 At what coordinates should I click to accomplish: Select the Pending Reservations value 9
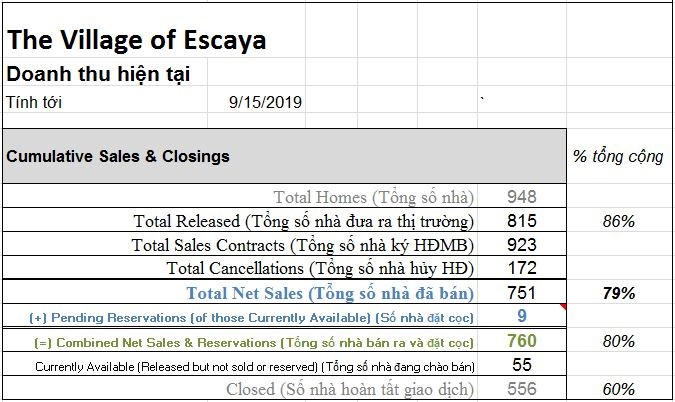click(522, 317)
